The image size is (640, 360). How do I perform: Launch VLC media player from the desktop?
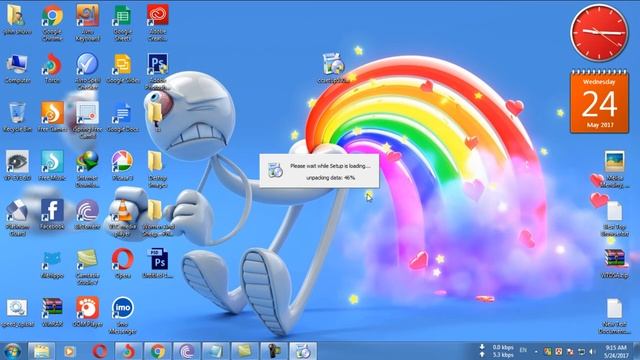tap(122, 218)
